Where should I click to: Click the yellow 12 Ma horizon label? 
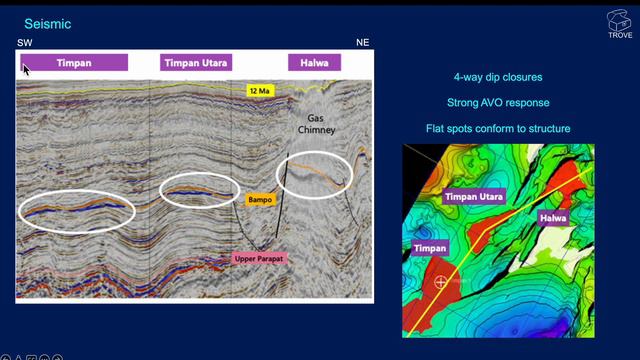[260, 91]
